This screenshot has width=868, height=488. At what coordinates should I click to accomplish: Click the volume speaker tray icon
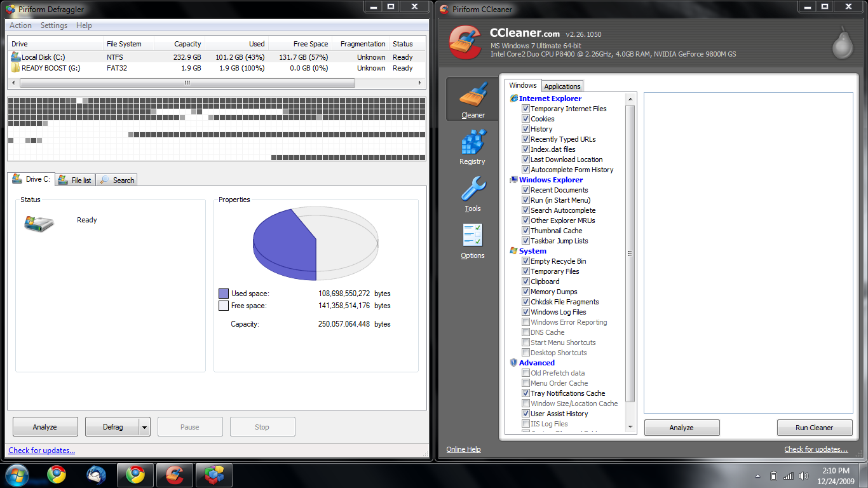[804, 476]
